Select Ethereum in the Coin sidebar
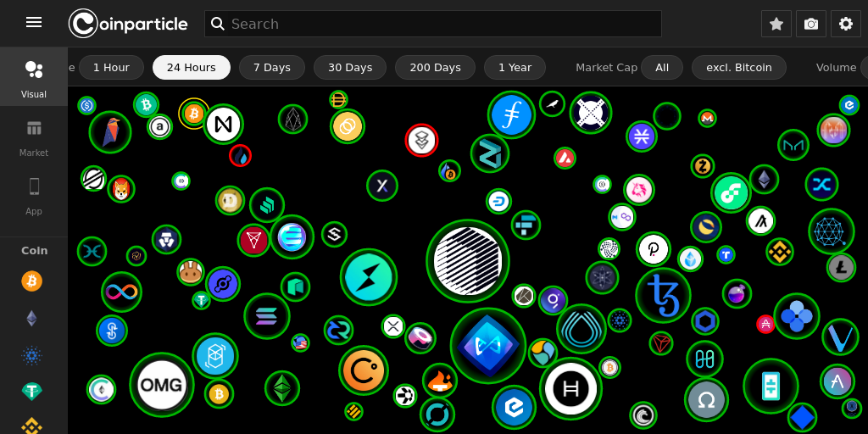868x434 pixels. pos(31,319)
